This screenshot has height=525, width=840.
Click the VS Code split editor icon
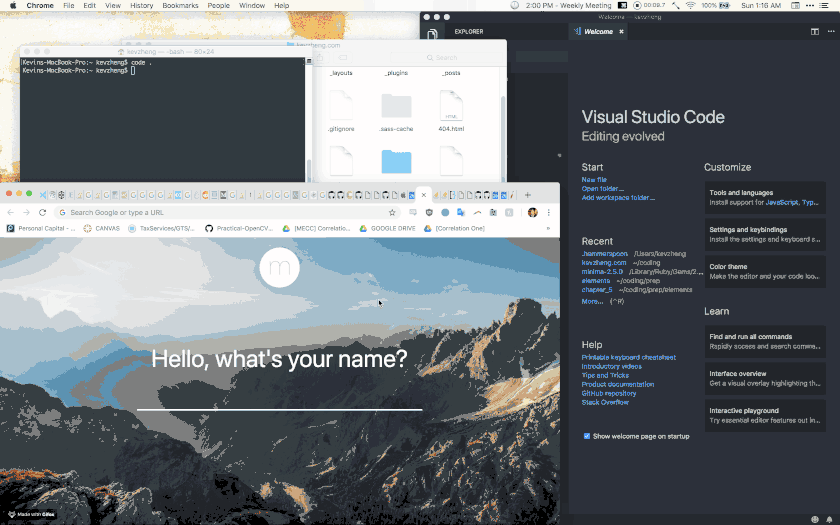tap(815, 32)
